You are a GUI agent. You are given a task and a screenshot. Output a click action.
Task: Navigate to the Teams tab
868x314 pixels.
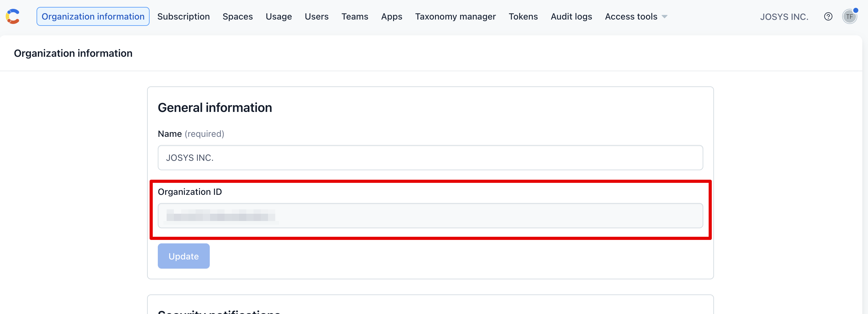355,16
